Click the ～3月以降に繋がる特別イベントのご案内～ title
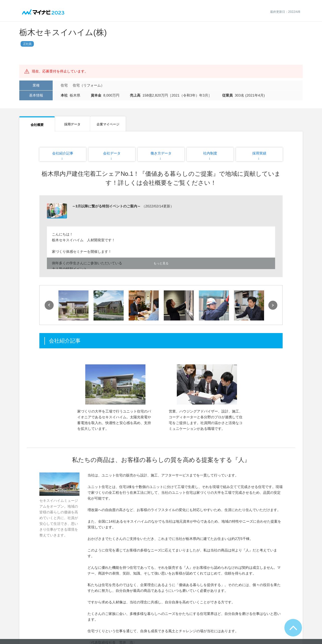 (106, 206)
